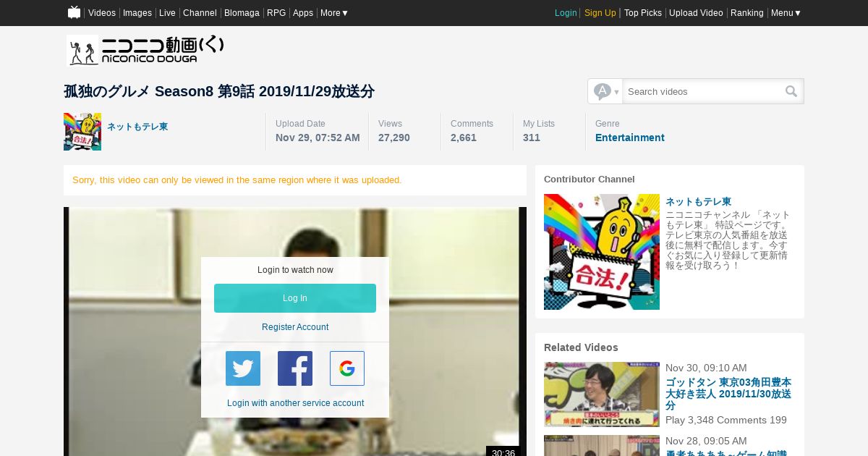Screen dimensions: 868x456
Task: Click the Related Videos heading
Action: [581, 347]
